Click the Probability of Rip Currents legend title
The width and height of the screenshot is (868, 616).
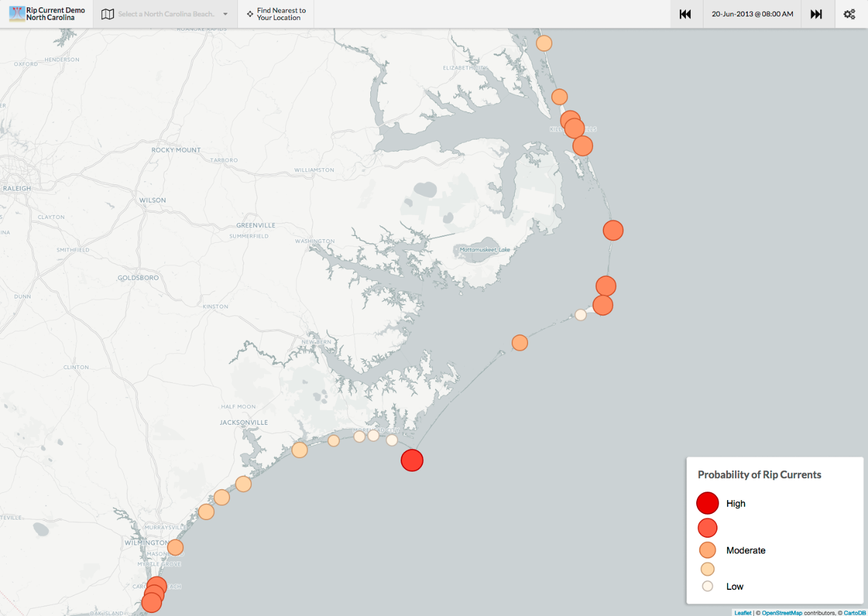(x=759, y=475)
